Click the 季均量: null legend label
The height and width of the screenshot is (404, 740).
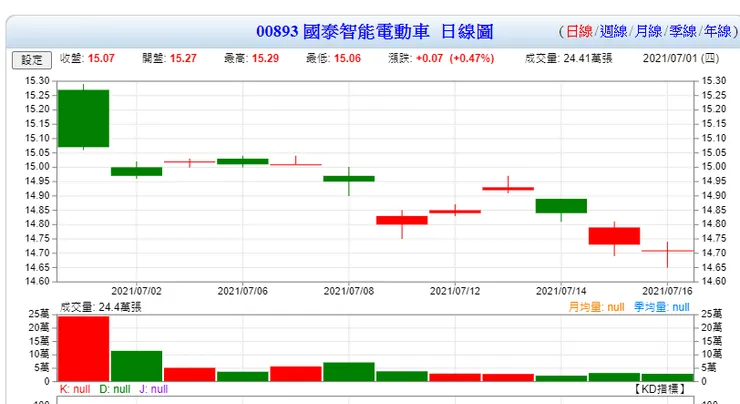pyautogui.click(x=662, y=307)
